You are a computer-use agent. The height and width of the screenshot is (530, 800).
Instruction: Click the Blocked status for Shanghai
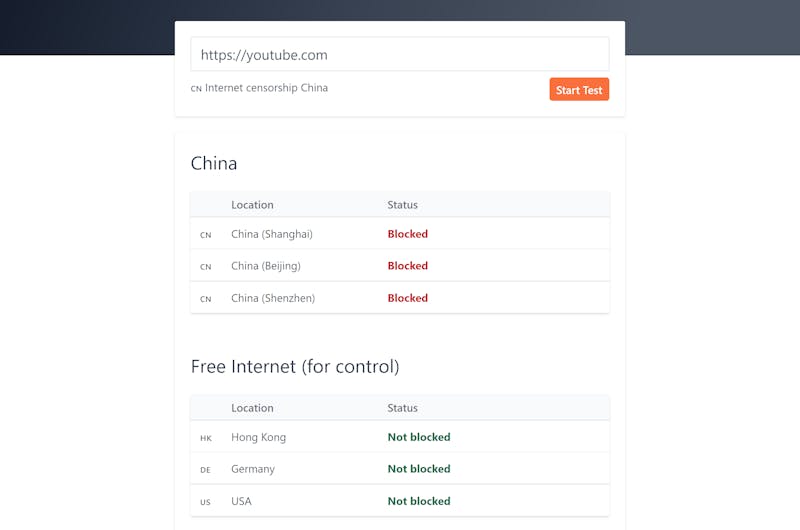point(408,234)
